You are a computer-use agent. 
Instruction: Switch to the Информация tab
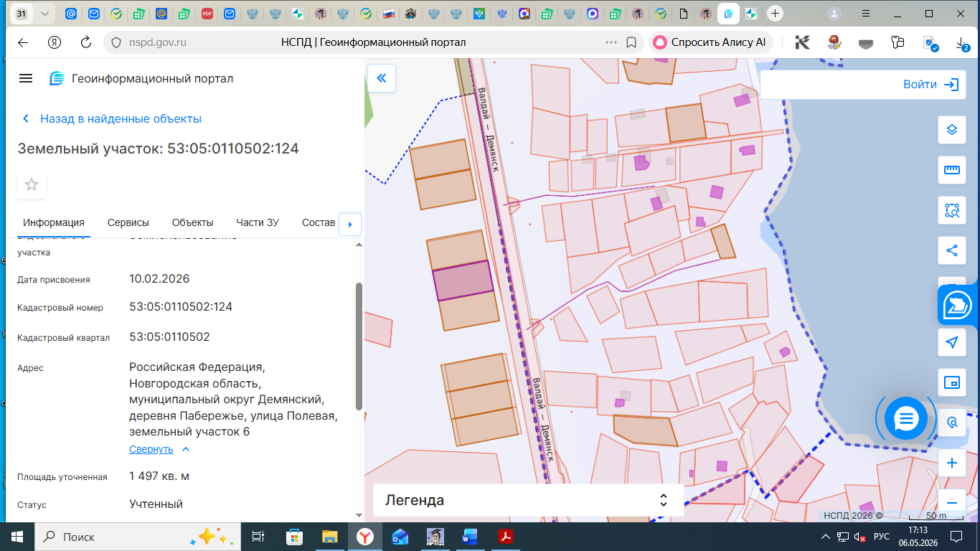pos(54,222)
